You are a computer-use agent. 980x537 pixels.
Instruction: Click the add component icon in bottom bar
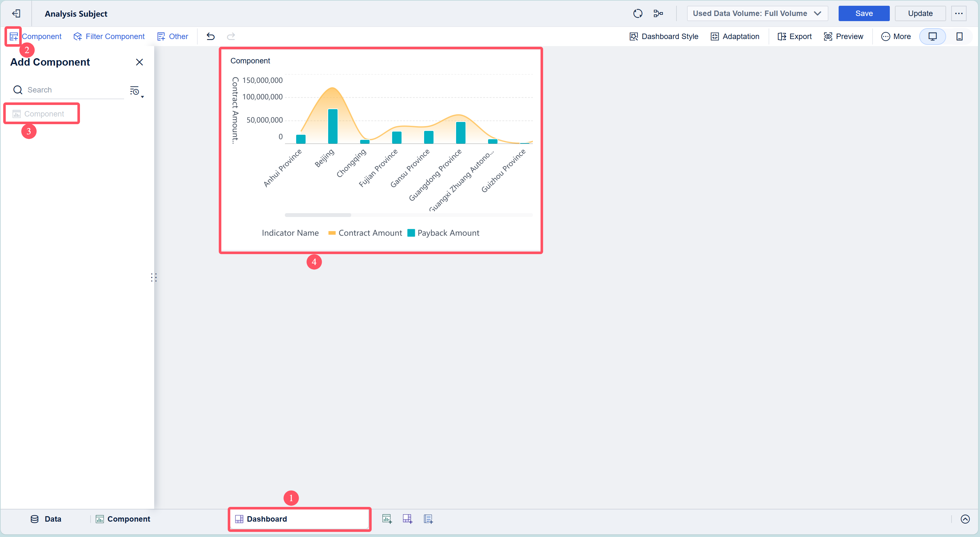[387, 519]
